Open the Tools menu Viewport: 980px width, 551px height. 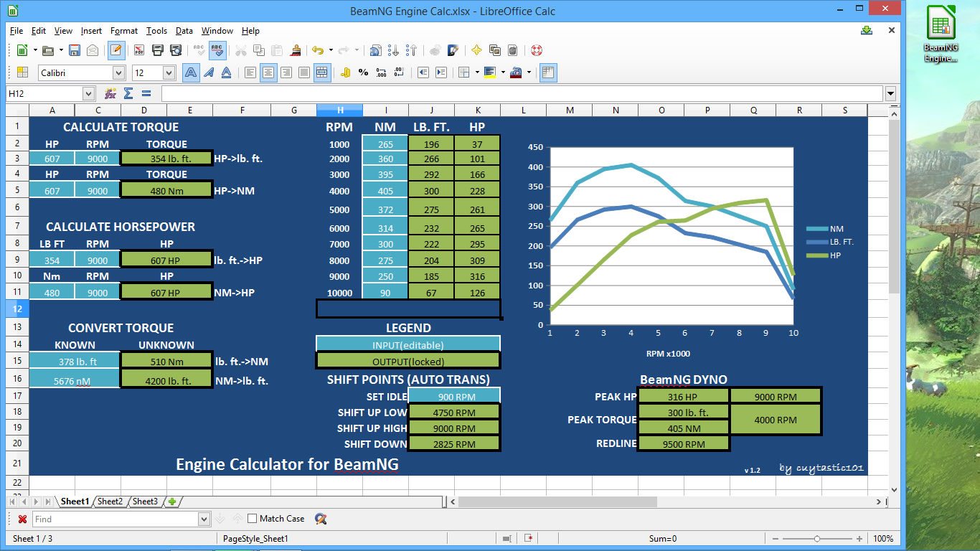pyautogui.click(x=156, y=31)
